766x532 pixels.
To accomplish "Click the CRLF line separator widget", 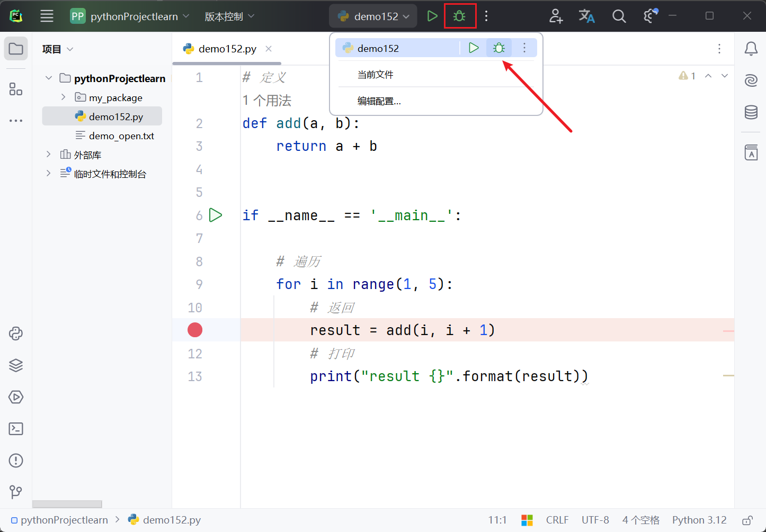I will 557,520.
